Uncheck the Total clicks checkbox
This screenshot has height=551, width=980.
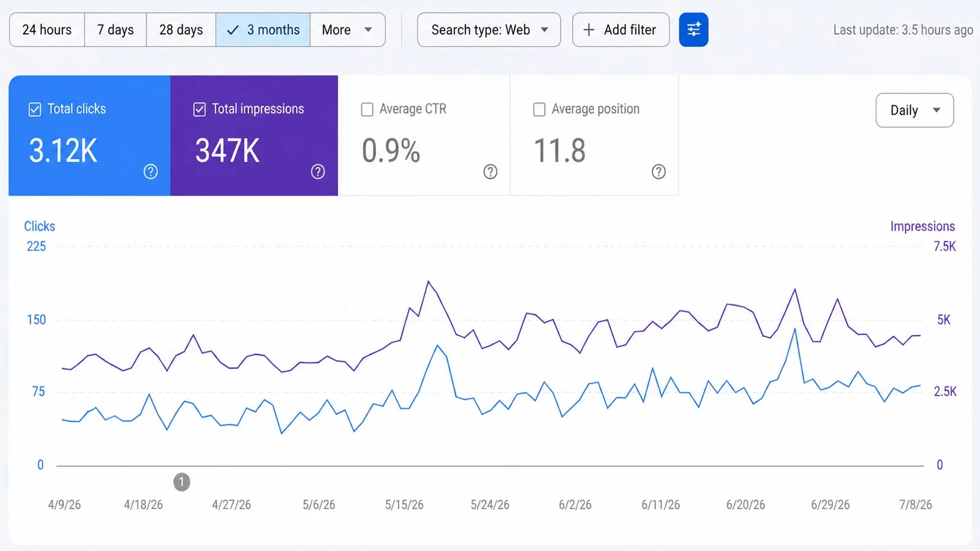point(35,109)
